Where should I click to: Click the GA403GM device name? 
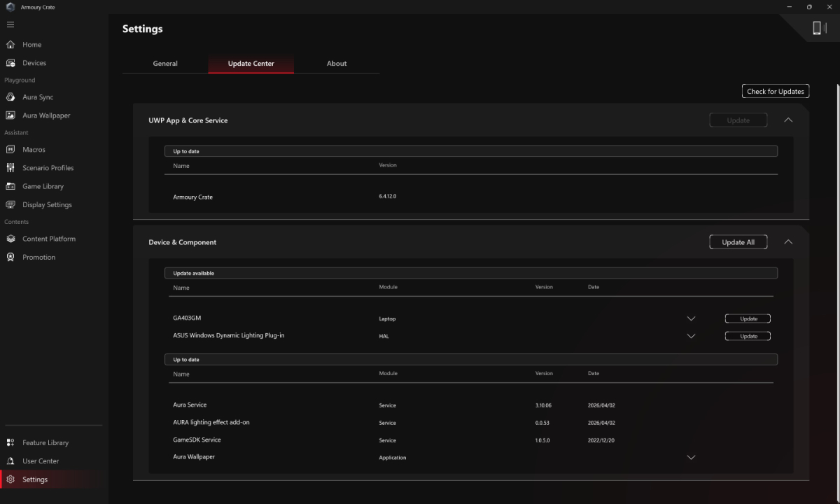coord(187,318)
